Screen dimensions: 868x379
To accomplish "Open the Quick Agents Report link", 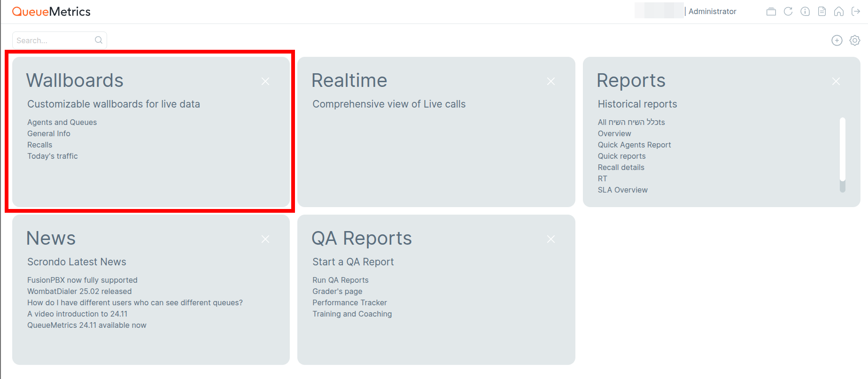I will [x=634, y=145].
